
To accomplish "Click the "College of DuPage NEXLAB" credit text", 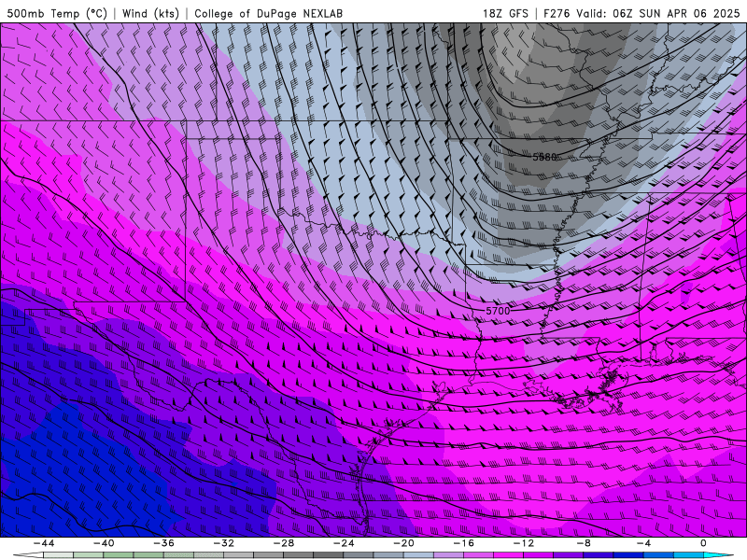I will pos(269,13).
